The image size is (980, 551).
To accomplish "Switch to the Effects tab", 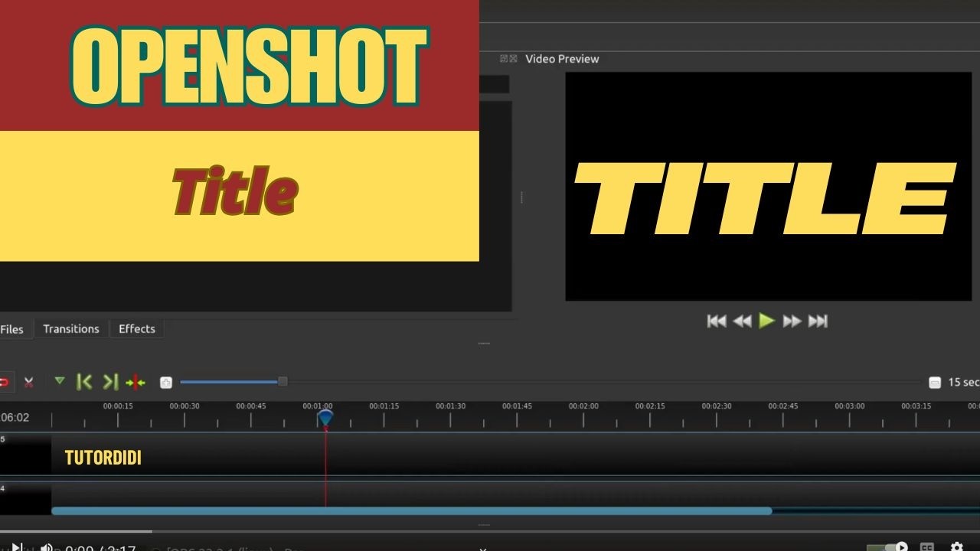I will coord(137,329).
